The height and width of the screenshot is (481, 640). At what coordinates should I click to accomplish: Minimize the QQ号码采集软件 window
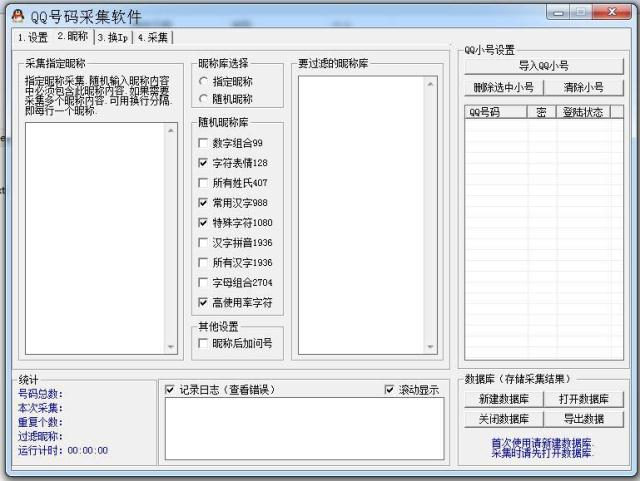(558, 13)
